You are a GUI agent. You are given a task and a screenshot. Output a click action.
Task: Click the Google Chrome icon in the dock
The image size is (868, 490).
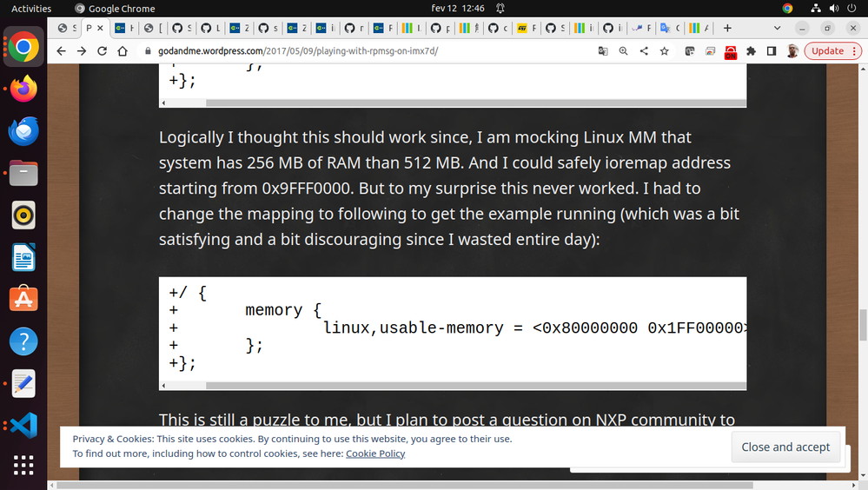(x=23, y=47)
